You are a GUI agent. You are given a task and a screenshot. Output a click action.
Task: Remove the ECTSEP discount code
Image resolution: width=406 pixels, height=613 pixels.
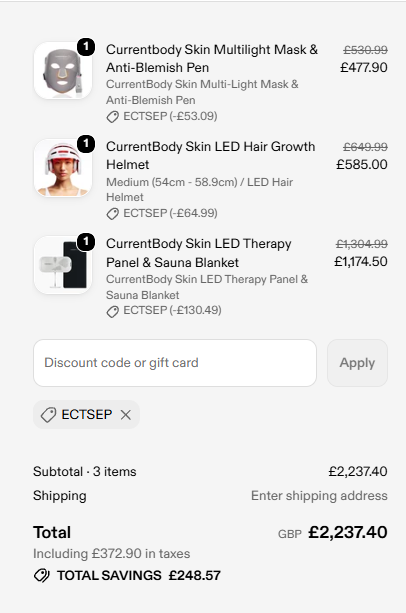(126, 415)
